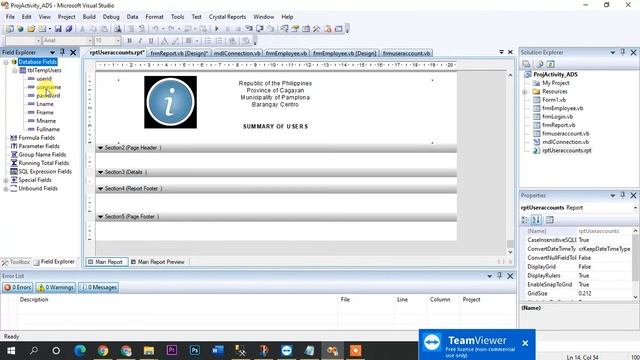Pin the Error List panel with auto-hide icon
Viewport: 640px width, 360px height.
point(499,276)
